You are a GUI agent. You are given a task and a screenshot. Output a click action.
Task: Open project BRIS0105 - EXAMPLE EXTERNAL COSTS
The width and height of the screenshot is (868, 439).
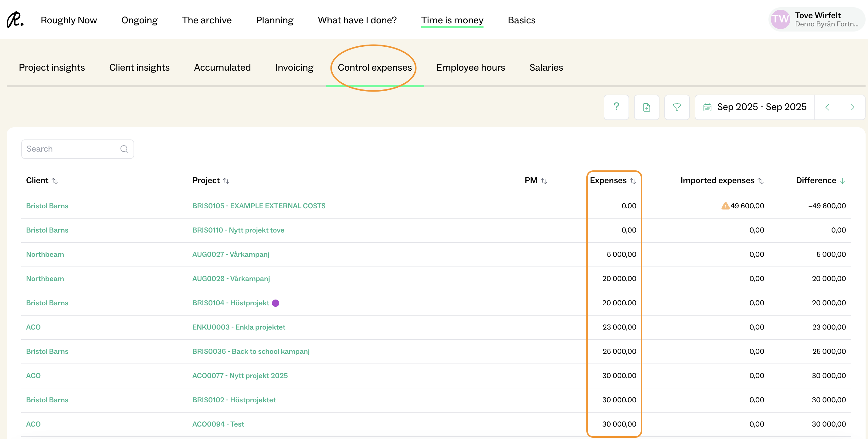pyautogui.click(x=259, y=206)
